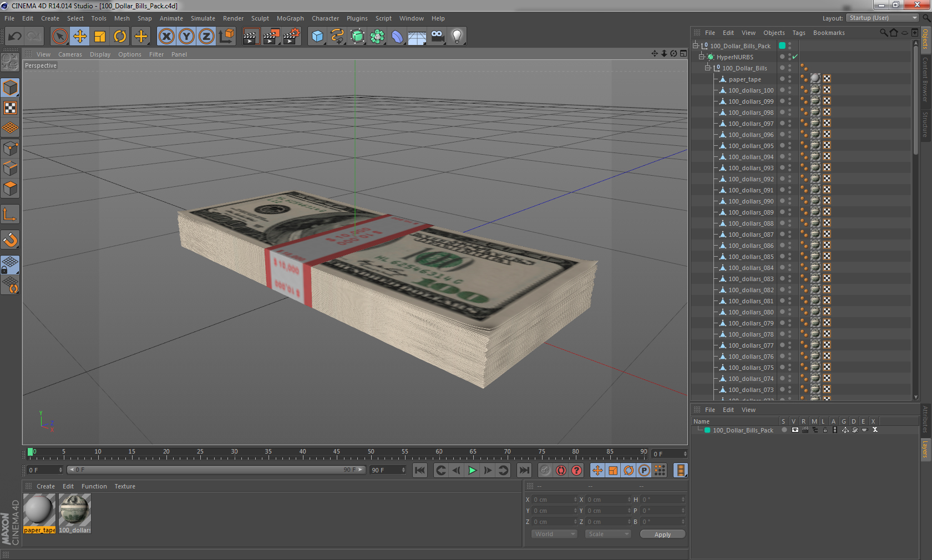Click the X position input field
This screenshot has width=932, height=560.
pyautogui.click(x=555, y=500)
